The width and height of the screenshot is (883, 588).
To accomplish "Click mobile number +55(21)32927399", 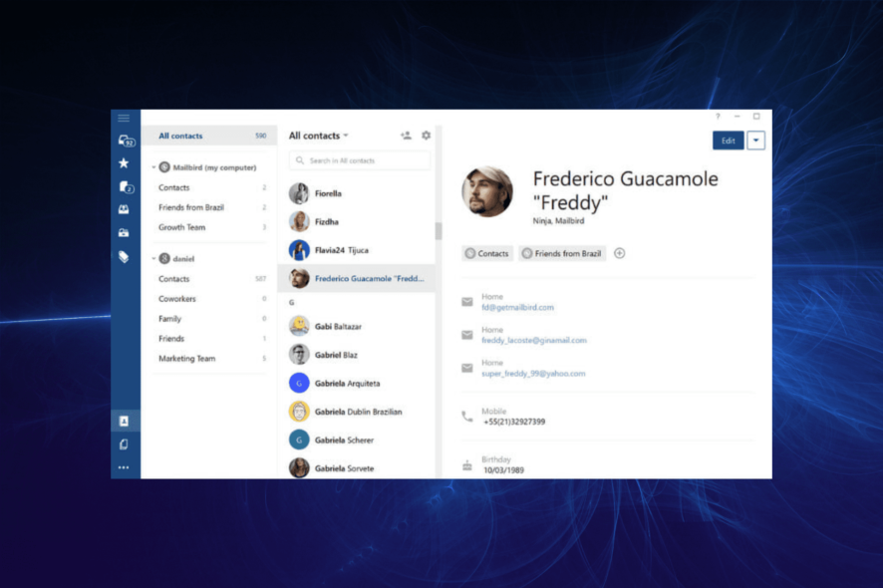I will coord(514,422).
